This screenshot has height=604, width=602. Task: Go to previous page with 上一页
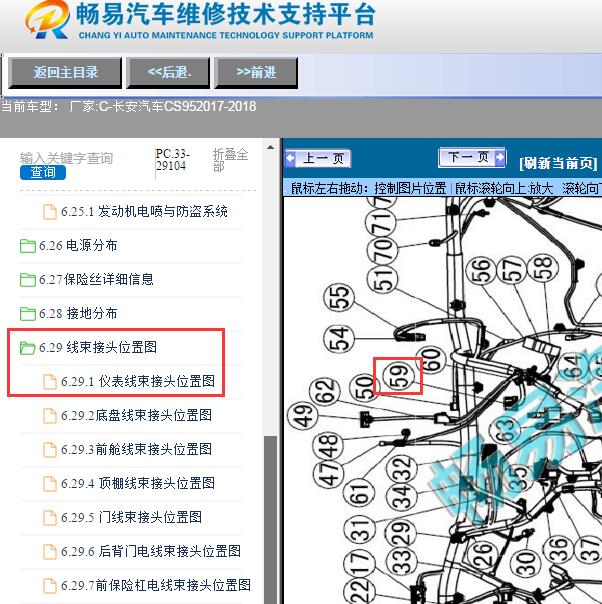tap(318, 158)
